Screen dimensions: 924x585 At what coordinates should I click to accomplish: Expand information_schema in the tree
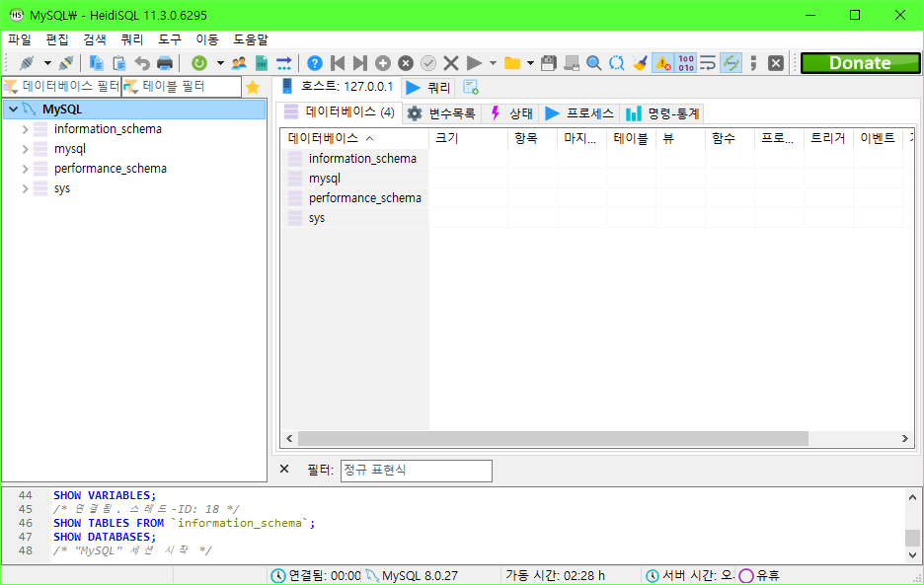coord(26,129)
